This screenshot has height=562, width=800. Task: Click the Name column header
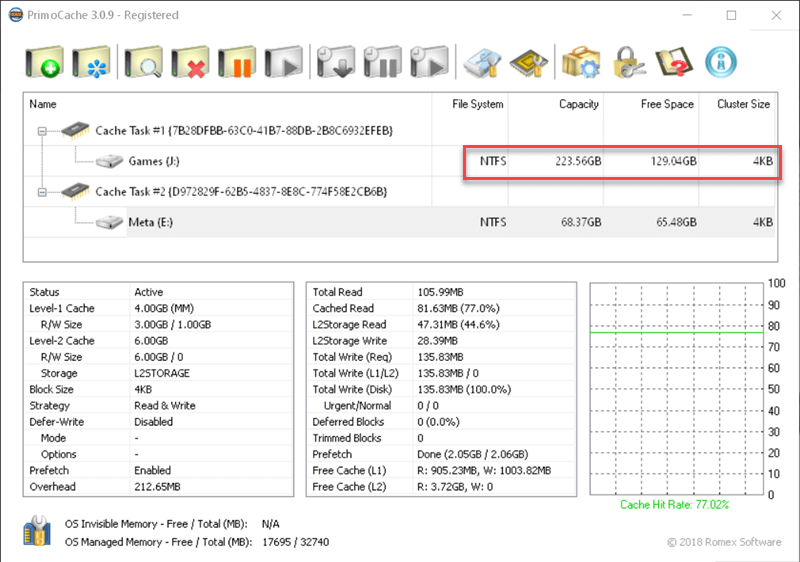228,104
